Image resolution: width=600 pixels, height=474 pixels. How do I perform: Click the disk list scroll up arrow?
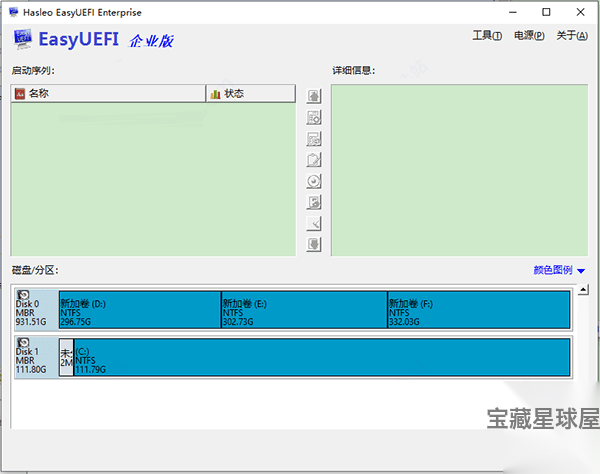(583, 290)
